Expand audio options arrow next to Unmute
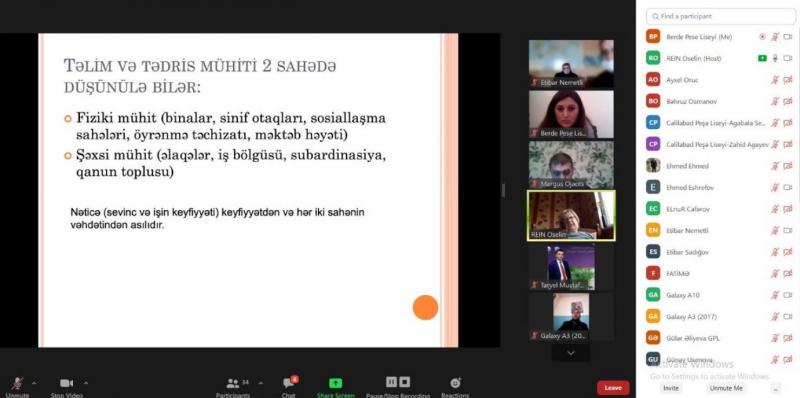The height and width of the screenshot is (398, 800). coord(34,383)
